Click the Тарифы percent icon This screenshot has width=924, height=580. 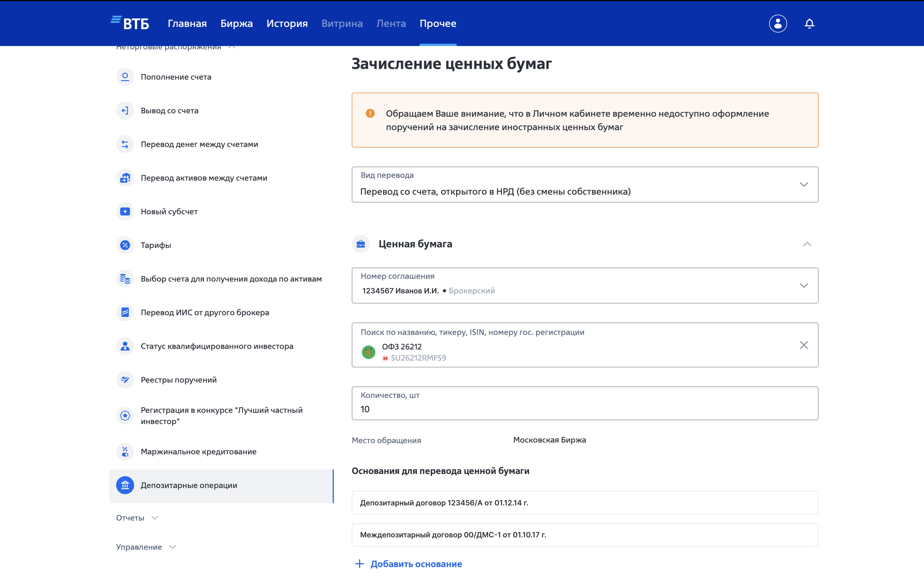pos(125,245)
